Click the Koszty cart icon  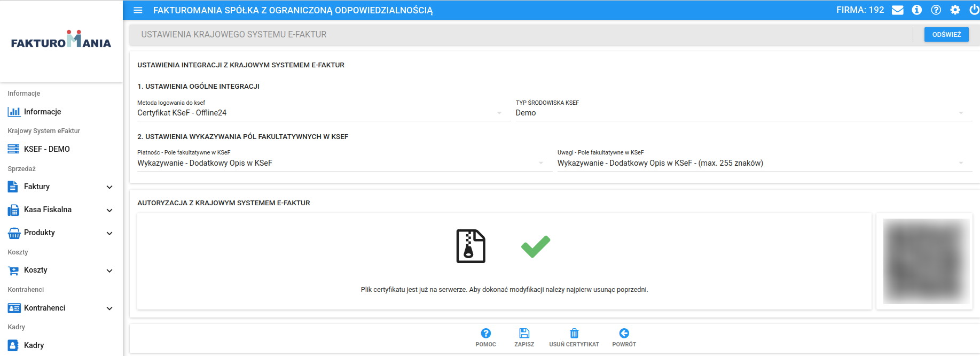coord(13,270)
